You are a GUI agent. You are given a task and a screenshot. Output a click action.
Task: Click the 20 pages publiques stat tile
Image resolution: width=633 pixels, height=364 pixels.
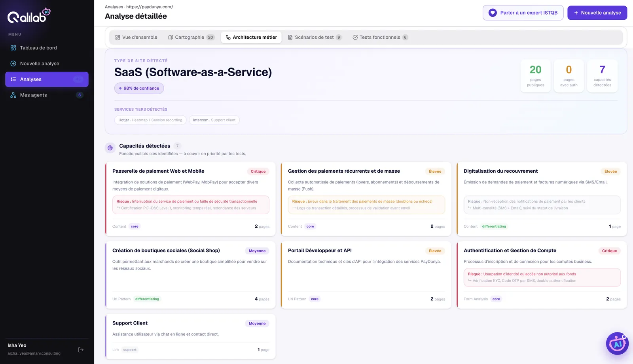(x=535, y=76)
